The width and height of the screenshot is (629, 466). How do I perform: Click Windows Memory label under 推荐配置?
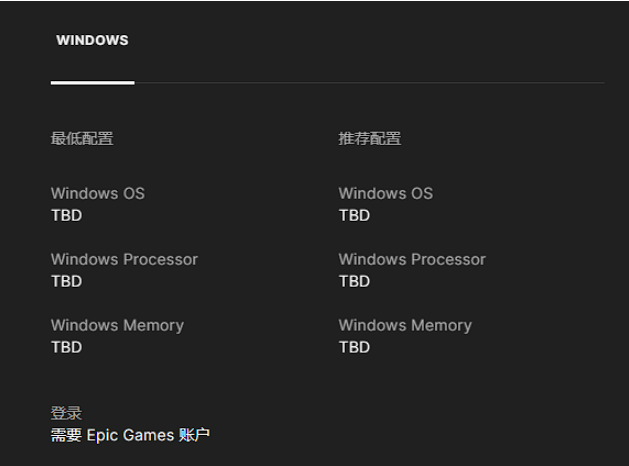point(405,325)
